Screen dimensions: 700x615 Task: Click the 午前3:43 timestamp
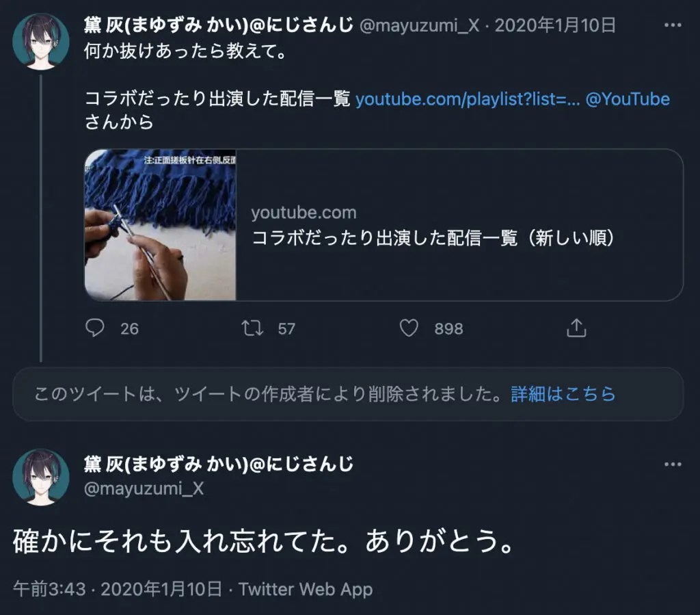(x=49, y=589)
